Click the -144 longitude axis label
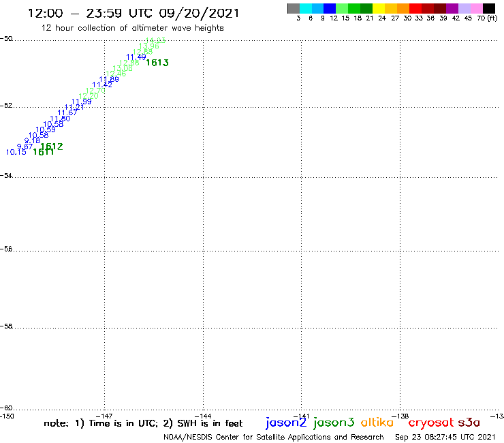504x443 pixels. pyautogui.click(x=203, y=416)
